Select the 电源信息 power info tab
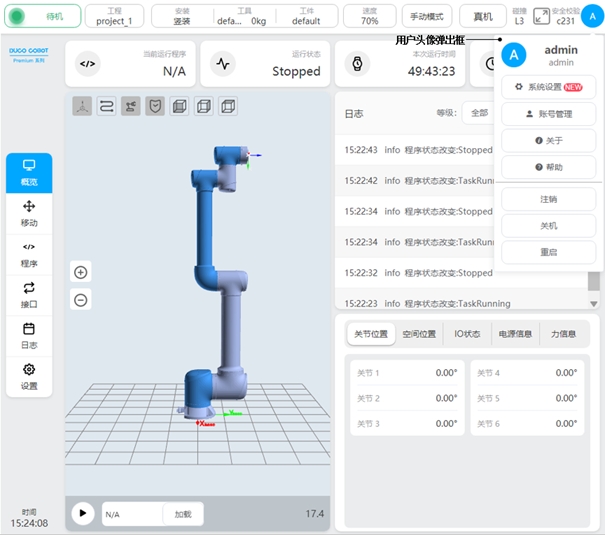The width and height of the screenshot is (605, 535). pos(515,334)
